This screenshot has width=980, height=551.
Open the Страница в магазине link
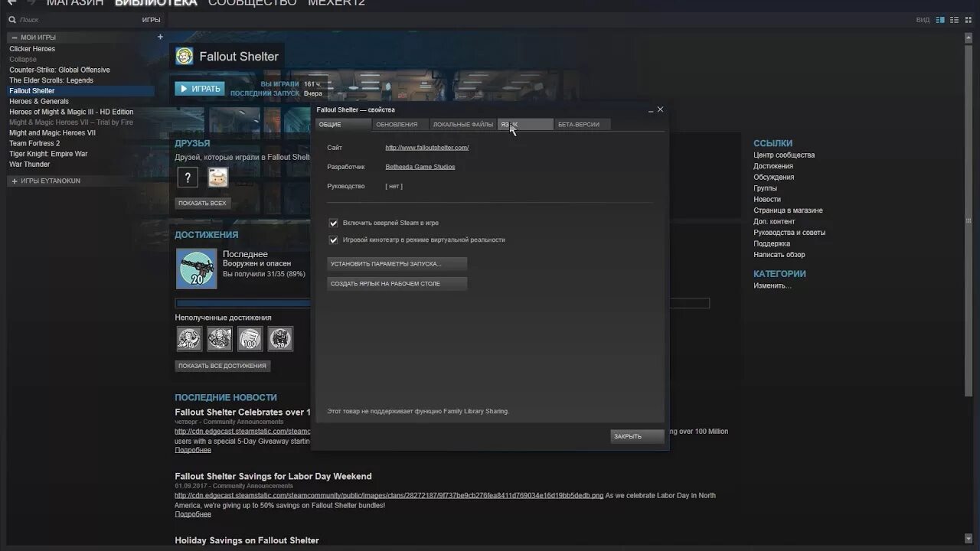(788, 210)
